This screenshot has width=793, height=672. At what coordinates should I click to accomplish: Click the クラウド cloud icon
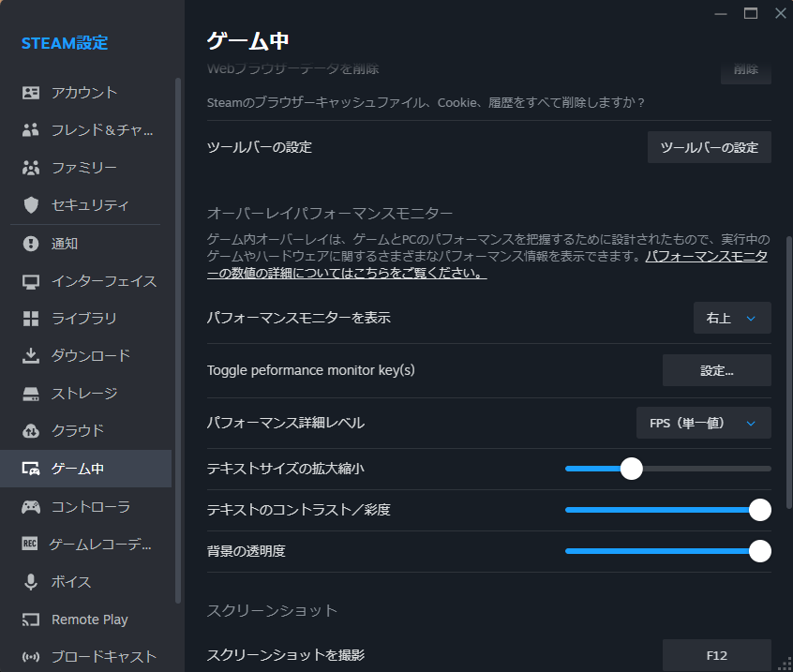coord(31,431)
